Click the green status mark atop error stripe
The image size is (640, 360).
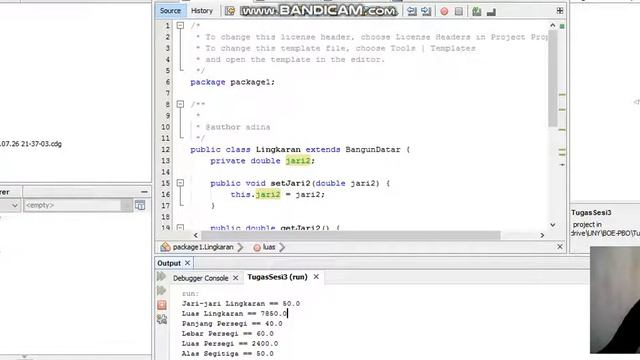point(562,26)
